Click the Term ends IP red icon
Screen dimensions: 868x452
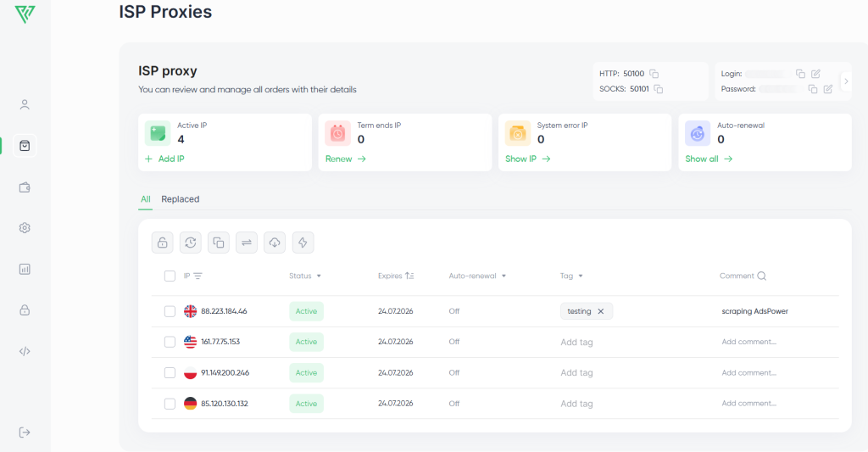click(337, 133)
